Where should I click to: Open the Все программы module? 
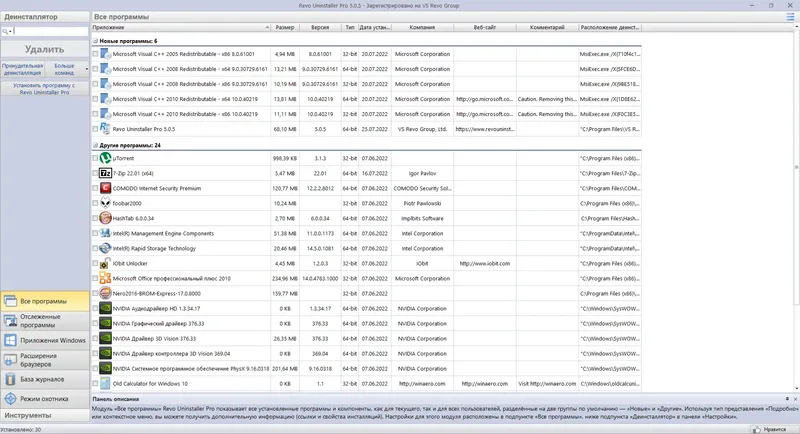pyautogui.click(x=45, y=301)
